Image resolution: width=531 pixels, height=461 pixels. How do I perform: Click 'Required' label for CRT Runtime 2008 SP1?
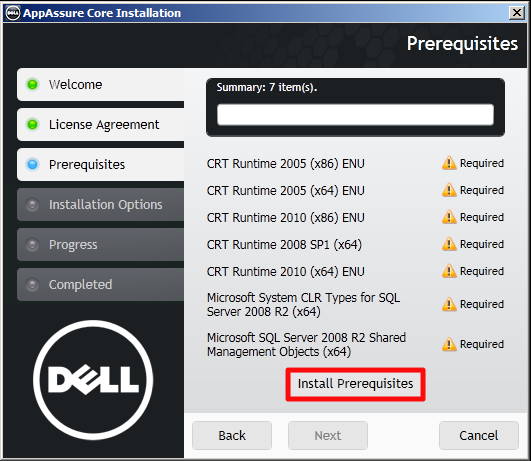click(482, 244)
